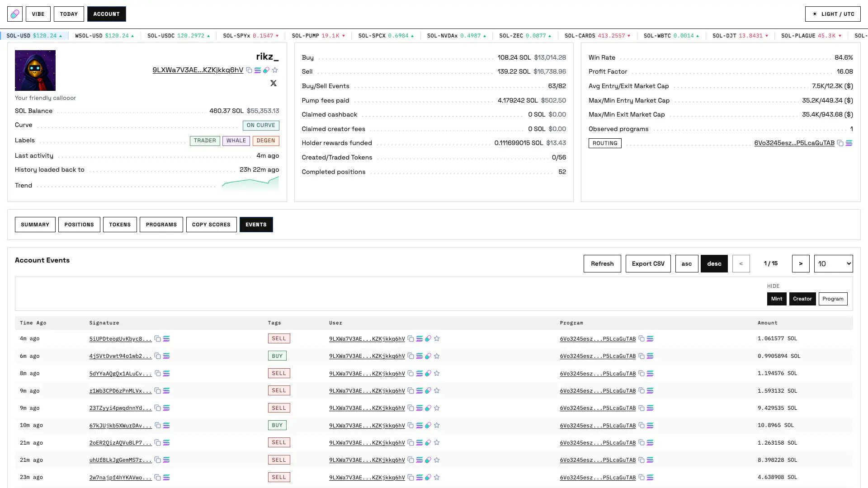
Task: Click the WHALE label badge
Action: click(236, 141)
